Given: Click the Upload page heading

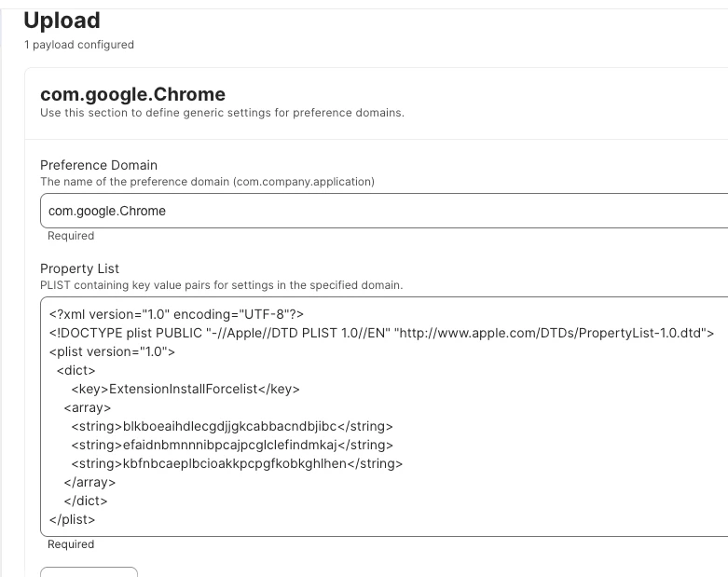Looking at the screenshot, I should pyautogui.click(x=62, y=21).
